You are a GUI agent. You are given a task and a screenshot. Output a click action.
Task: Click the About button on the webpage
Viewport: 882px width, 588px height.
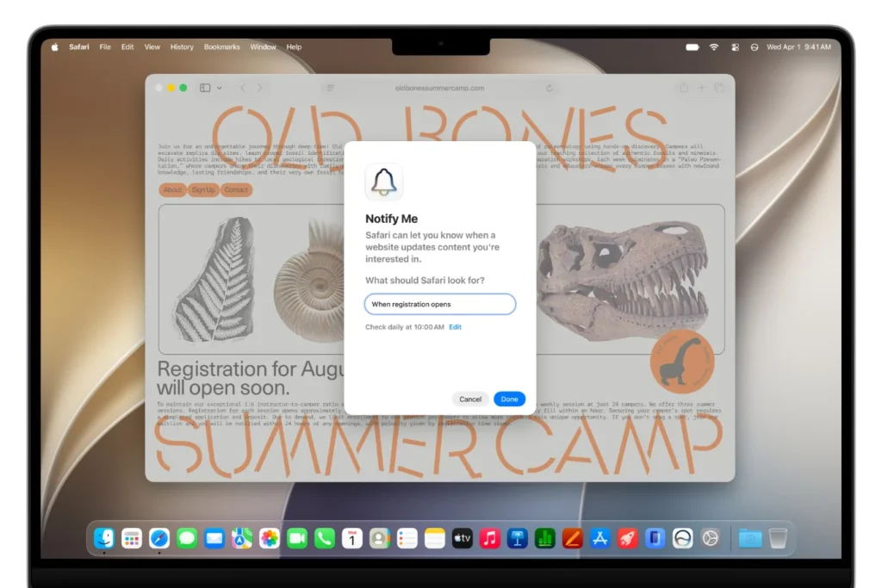pos(172,190)
